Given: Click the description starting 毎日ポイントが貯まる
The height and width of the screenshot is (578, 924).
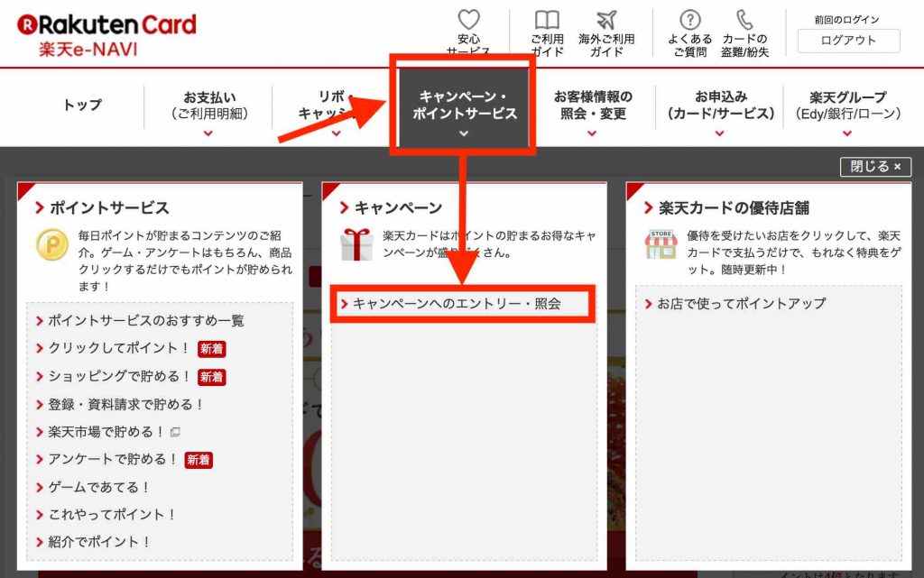Looking at the screenshot, I should [185, 261].
